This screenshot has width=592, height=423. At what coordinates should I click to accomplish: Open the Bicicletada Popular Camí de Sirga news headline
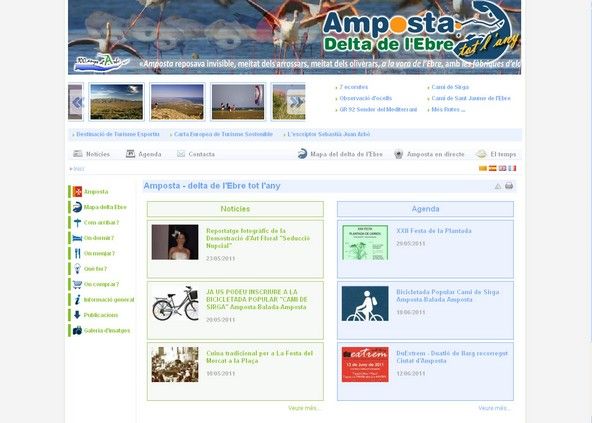[x=257, y=299]
